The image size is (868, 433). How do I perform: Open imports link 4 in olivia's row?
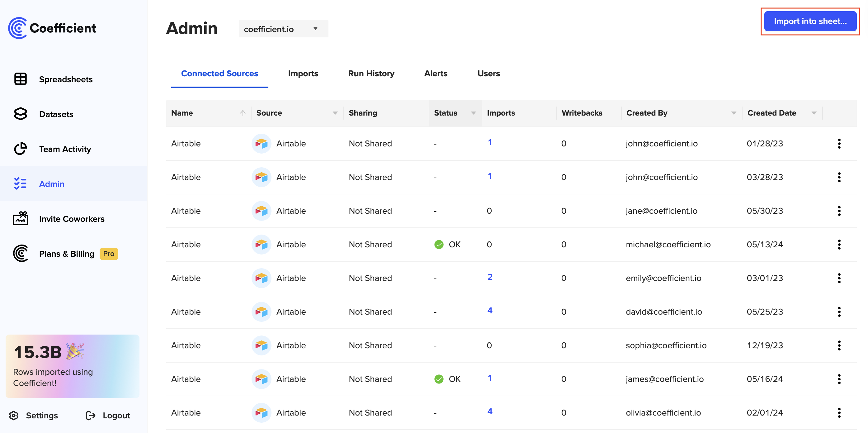tap(490, 412)
